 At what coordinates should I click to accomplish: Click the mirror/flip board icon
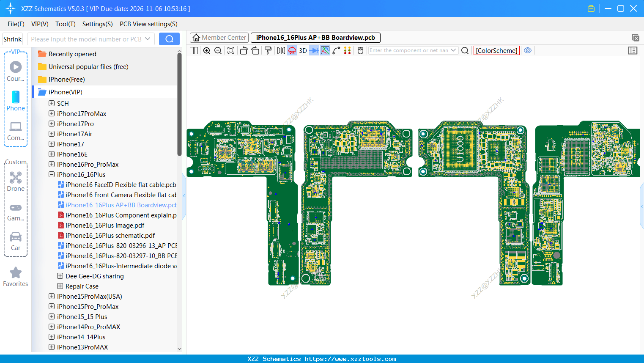(281, 51)
